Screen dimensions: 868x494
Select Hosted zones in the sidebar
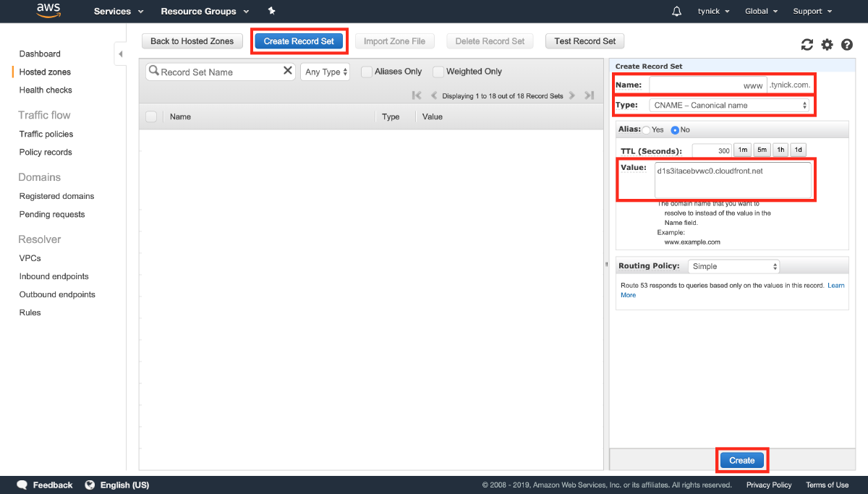(x=45, y=72)
